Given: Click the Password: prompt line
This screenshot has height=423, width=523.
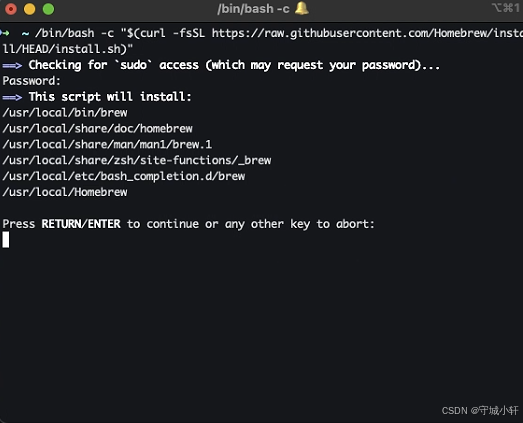Looking at the screenshot, I should tap(32, 81).
